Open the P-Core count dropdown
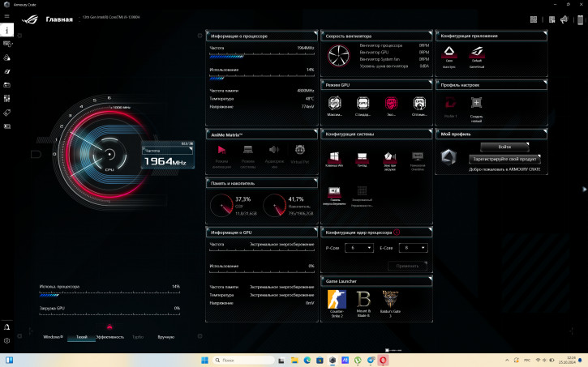The height and width of the screenshot is (367, 588). point(358,248)
